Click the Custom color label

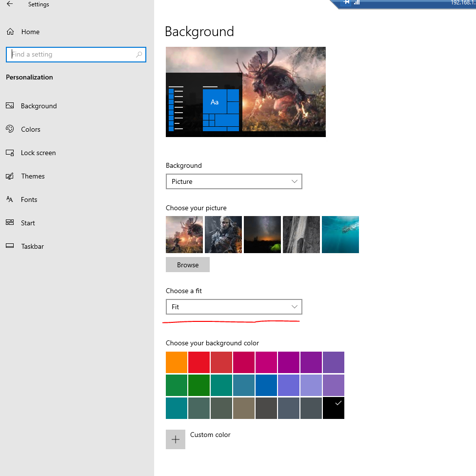210,435
